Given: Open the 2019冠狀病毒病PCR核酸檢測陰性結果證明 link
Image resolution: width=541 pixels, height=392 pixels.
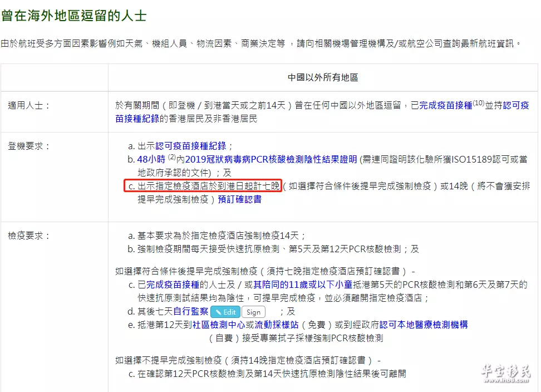Looking at the screenshot, I should click(271, 159).
